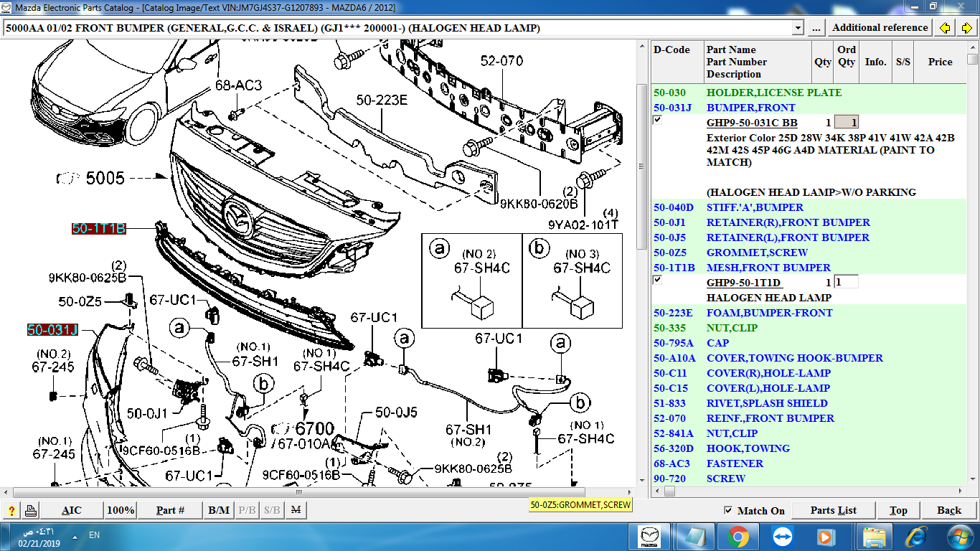Open the Parts List button
This screenshot has width=980, height=551.
(834, 510)
